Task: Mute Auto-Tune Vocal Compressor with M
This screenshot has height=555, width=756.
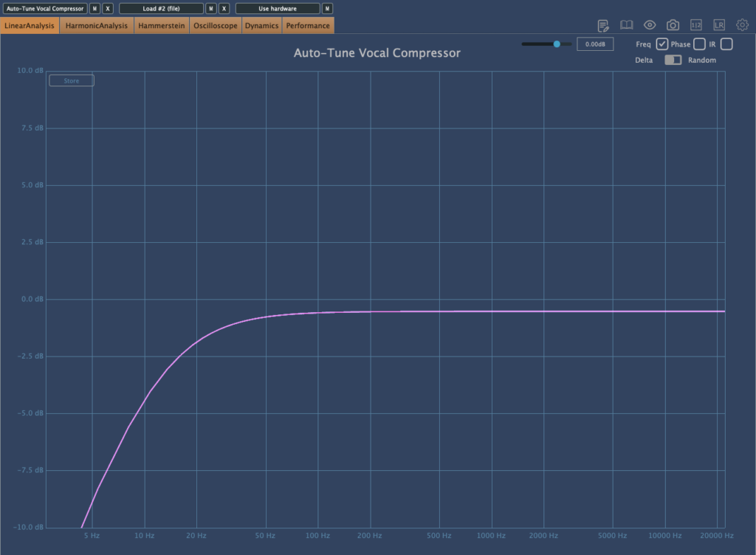Action: (94, 9)
